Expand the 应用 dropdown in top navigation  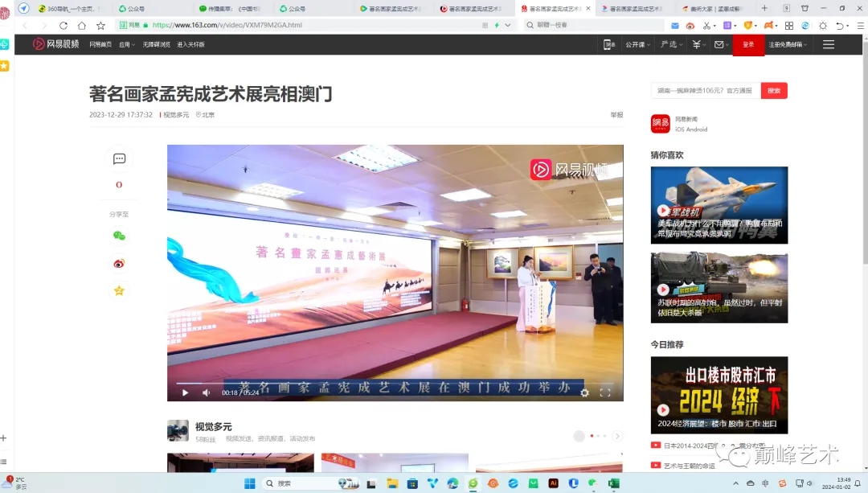tap(129, 44)
